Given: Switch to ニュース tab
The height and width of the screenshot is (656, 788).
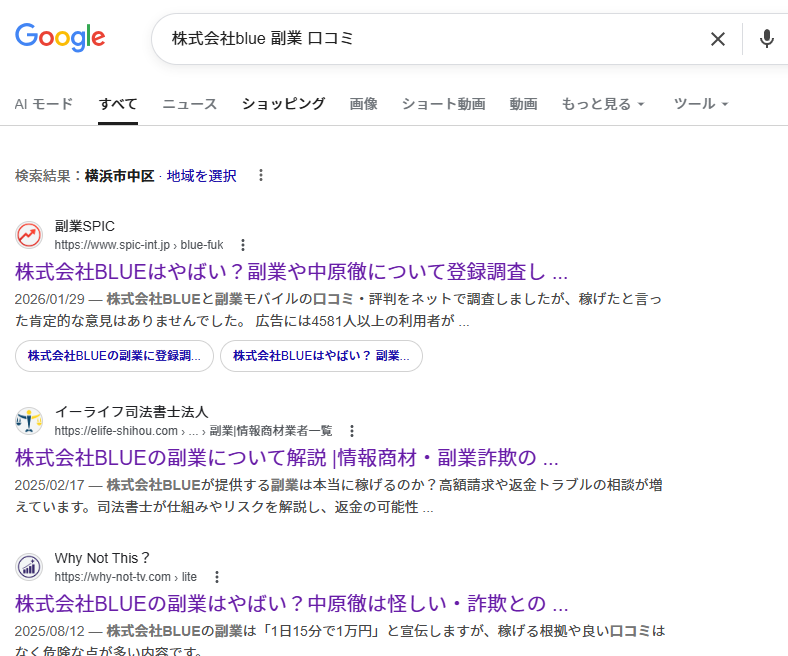Looking at the screenshot, I should point(189,104).
